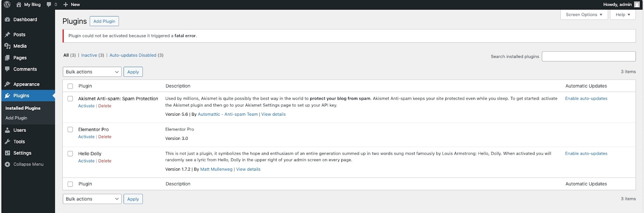The width and height of the screenshot is (644, 213).
Task: Click the bottom Apply button
Action: (133, 199)
